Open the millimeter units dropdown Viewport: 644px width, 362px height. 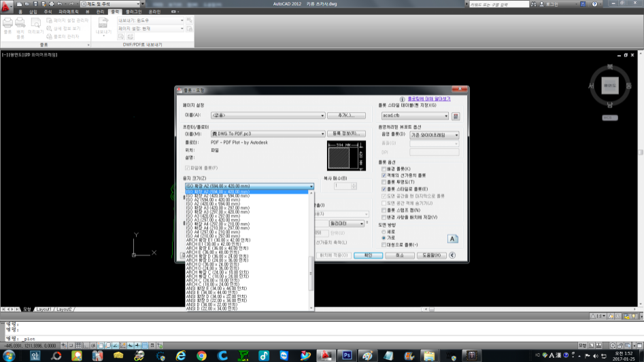pyautogui.click(x=346, y=223)
